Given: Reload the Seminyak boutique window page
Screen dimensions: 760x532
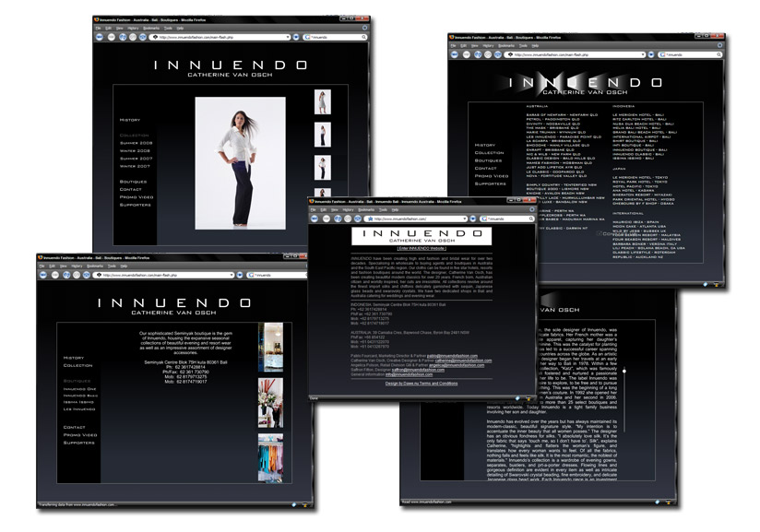Looking at the screenshot, I should [x=67, y=275].
